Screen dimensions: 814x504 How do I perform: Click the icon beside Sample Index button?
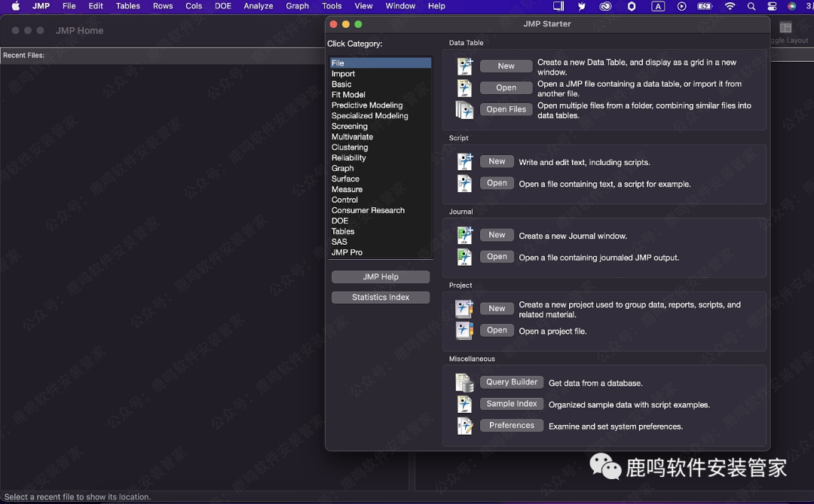(464, 405)
